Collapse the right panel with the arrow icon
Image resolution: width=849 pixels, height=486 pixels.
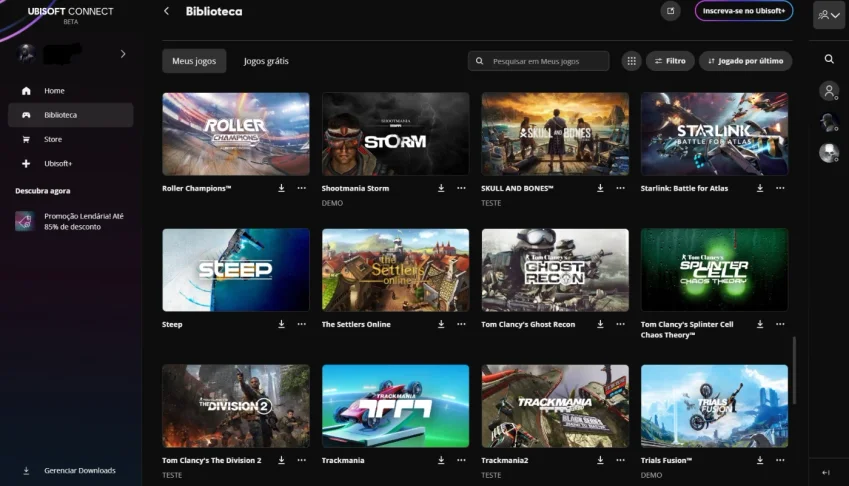(x=826, y=472)
